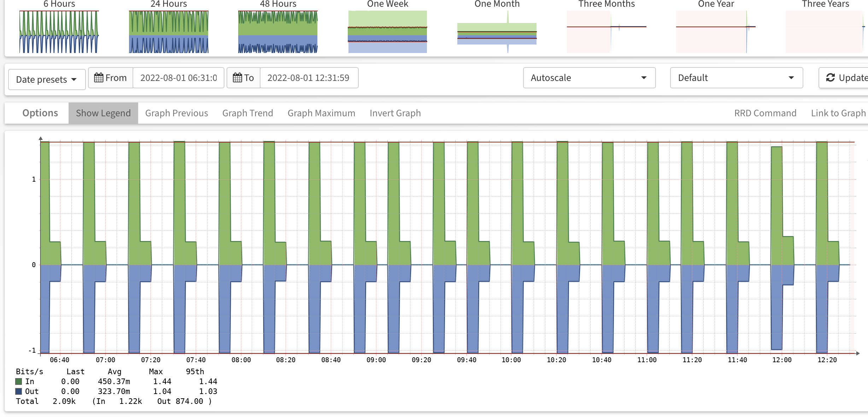Turn on the Graph Trend option
The width and height of the screenshot is (868, 417).
[247, 113]
